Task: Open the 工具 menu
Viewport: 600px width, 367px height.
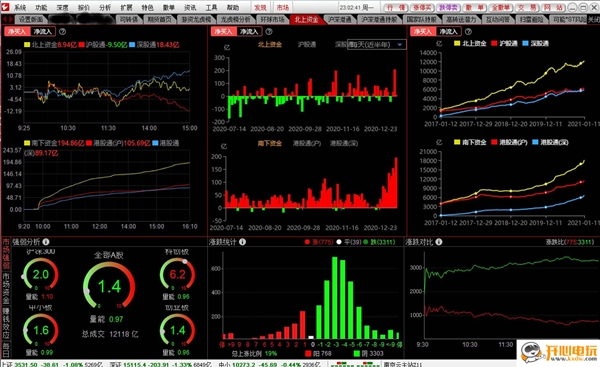Action: [x=211, y=7]
